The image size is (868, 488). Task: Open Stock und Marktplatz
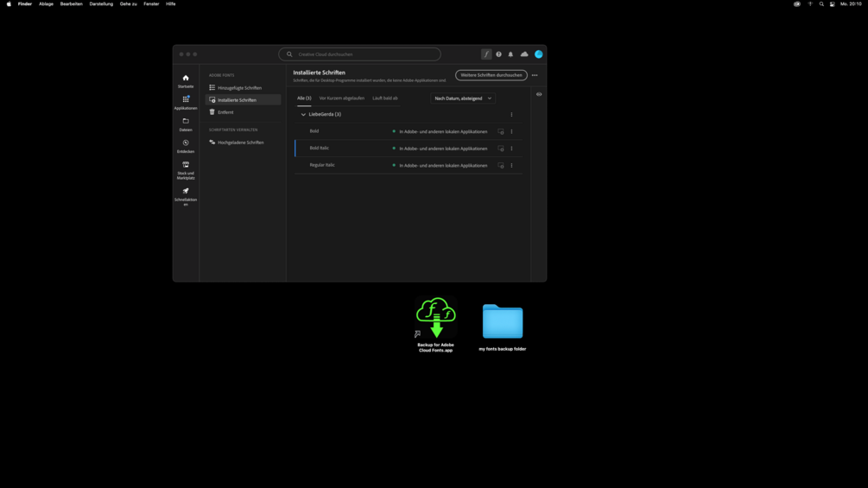pos(186,170)
